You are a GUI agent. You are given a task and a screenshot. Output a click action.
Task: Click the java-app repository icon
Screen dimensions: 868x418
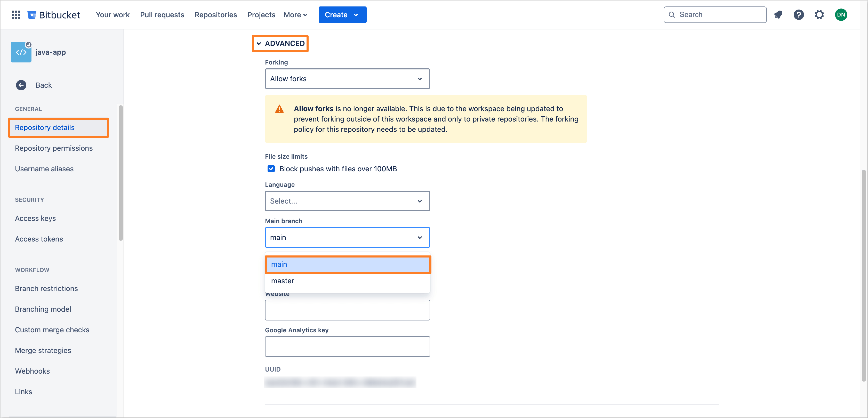[21, 52]
